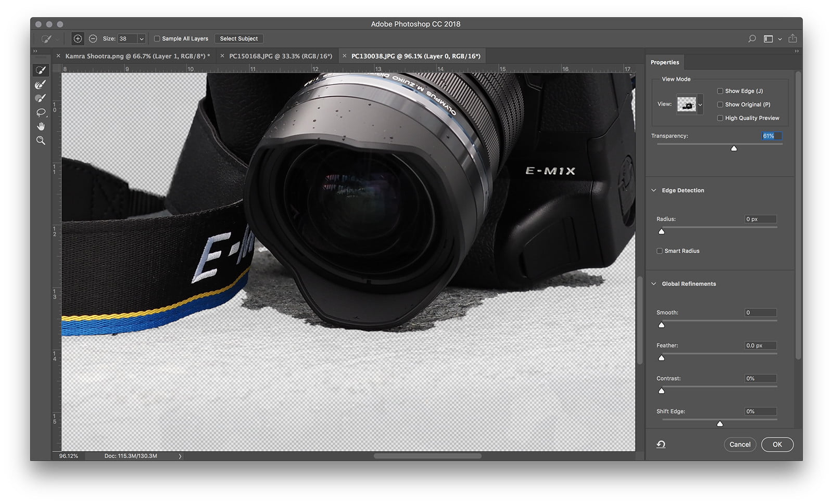Viewport: 833px width, 504px height.
Task: Check Show Edge in View Mode
Action: coord(720,91)
